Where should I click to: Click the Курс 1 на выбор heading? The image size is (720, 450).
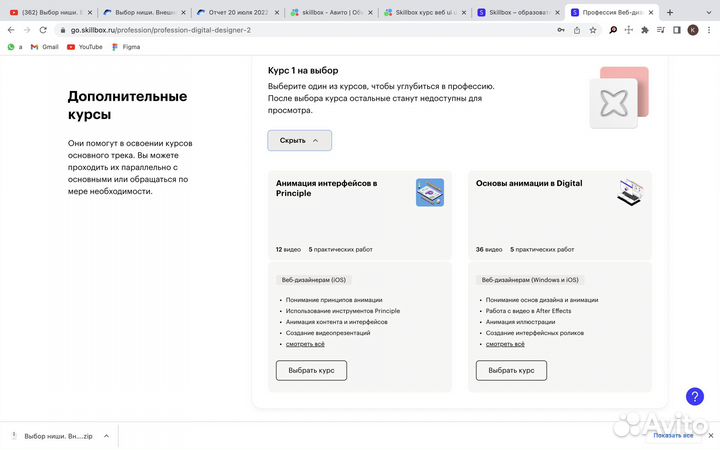(x=303, y=70)
